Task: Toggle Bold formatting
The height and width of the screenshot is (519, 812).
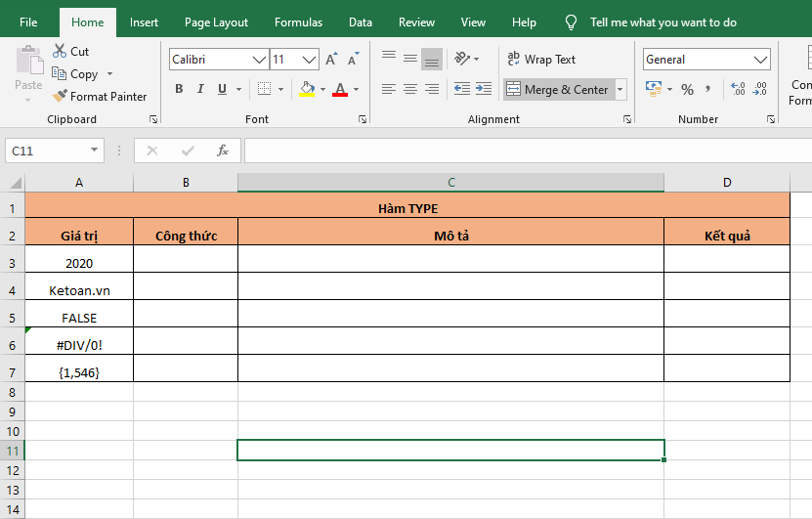Action: click(179, 89)
